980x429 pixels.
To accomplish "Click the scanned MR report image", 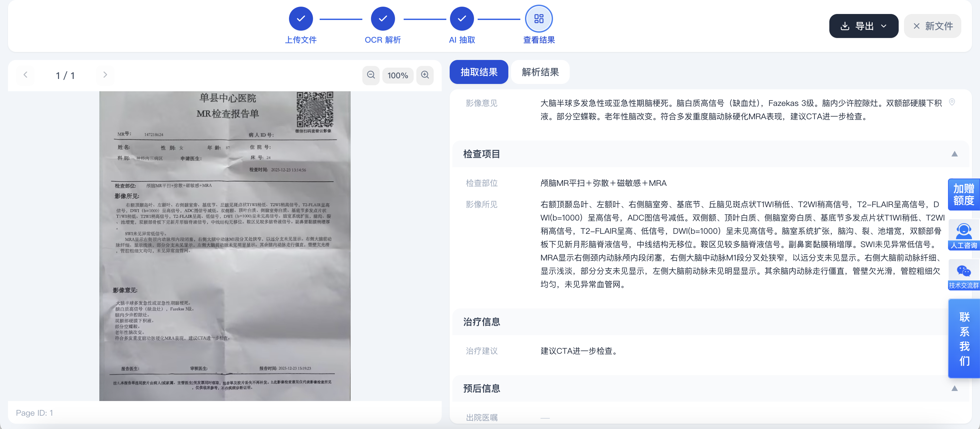I will point(225,246).
